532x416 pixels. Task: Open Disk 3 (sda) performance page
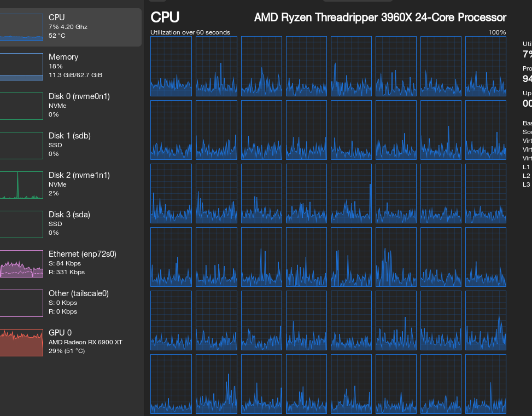70,224
